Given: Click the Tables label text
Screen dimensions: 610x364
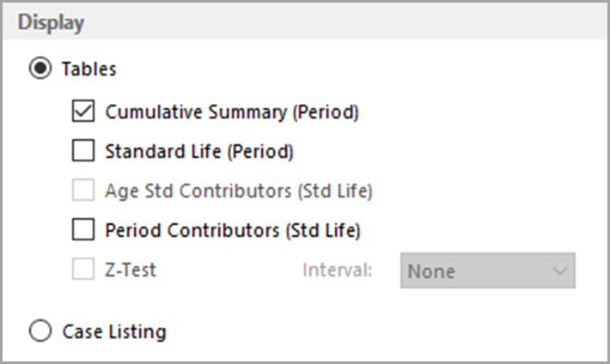Looking at the screenshot, I should tap(89, 69).
